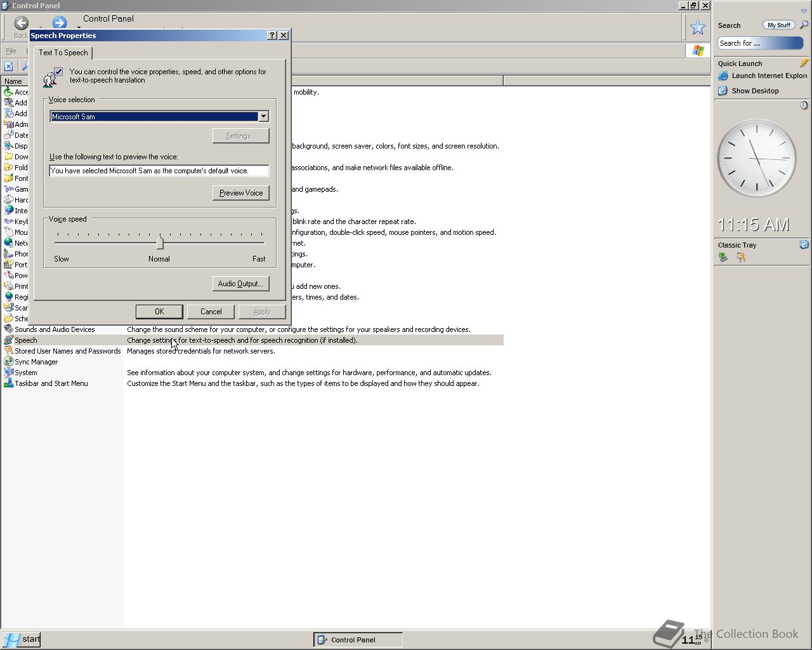Image resolution: width=812 pixels, height=650 pixels.
Task: Click the Back arrow in Control Panel
Action: point(21,23)
